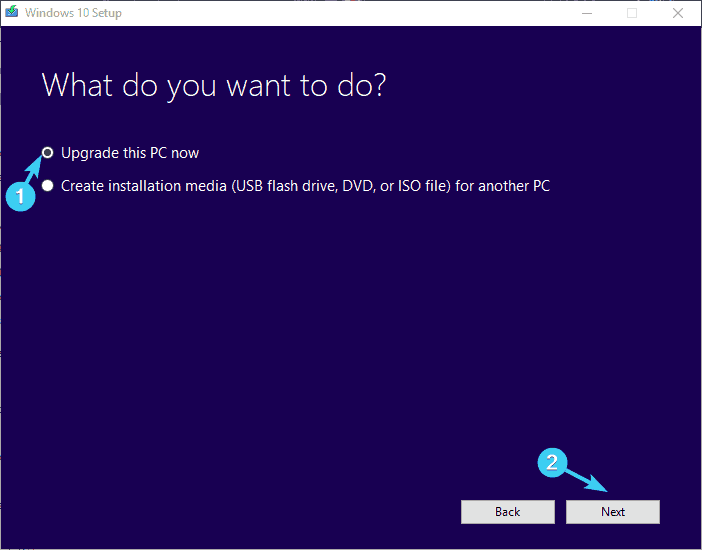Click the 'Windows 10 Setup' window title text
702x550 pixels.
(73, 13)
